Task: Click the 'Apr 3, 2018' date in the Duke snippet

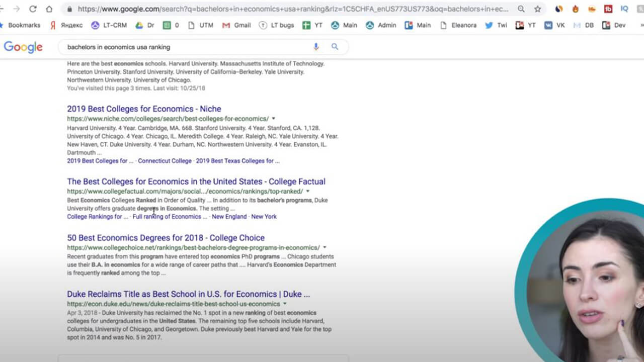Action: pyautogui.click(x=82, y=312)
